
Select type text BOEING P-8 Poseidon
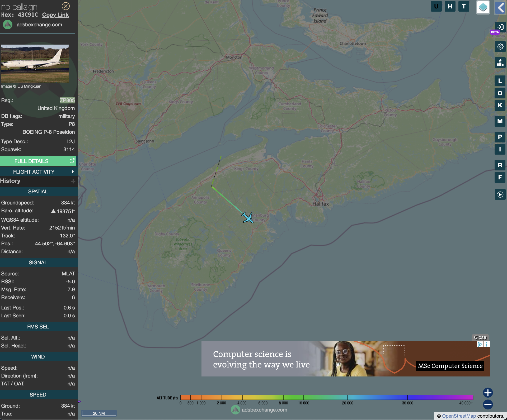(49, 132)
